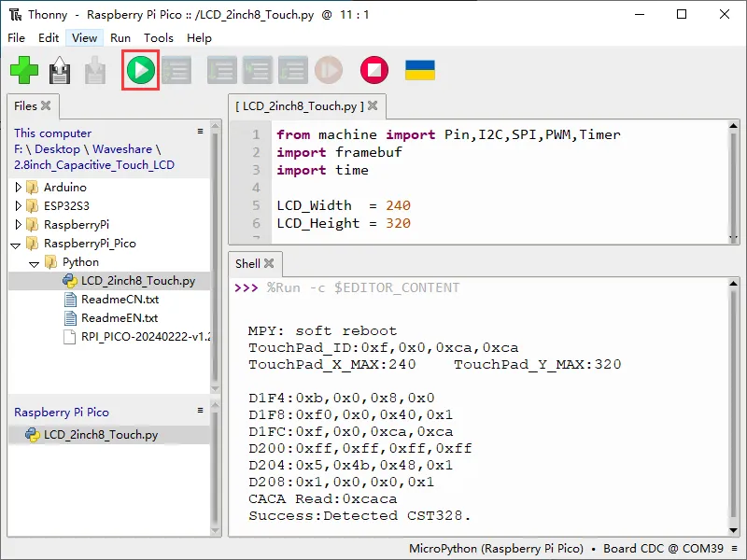Collapse the RaspberryPi_Pico folder
Screen dimensions: 747x560
pyautogui.click(x=15, y=245)
